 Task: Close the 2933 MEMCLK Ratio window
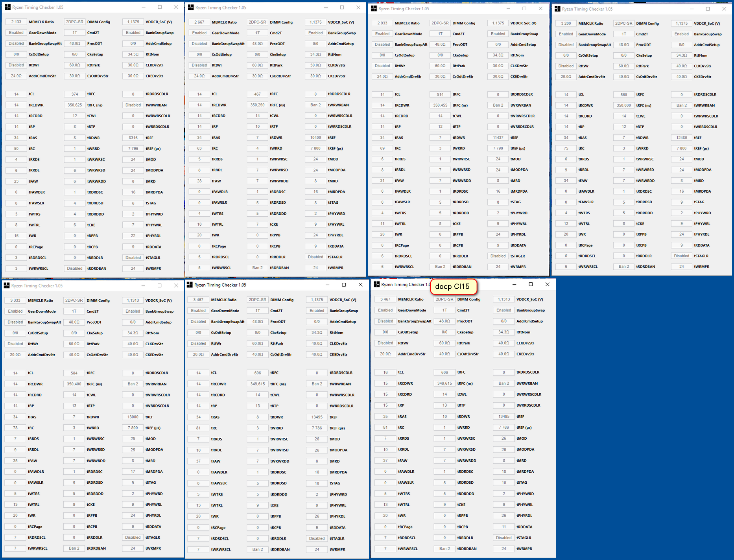pos(540,9)
